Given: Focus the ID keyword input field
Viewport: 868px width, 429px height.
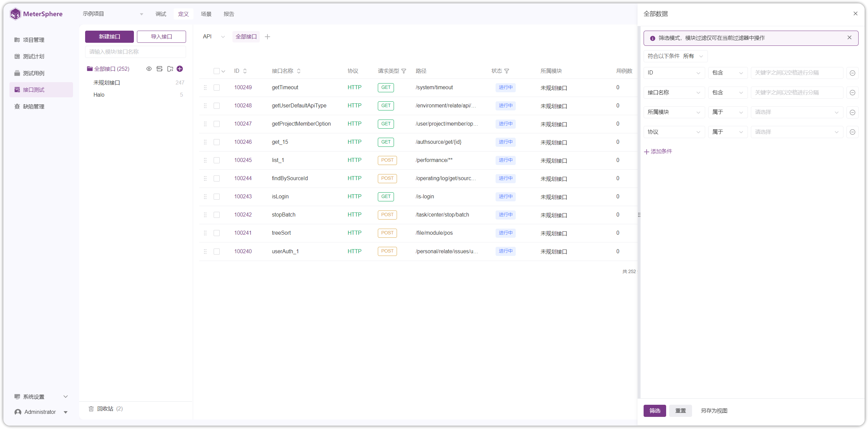Looking at the screenshot, I should (797, 73).
